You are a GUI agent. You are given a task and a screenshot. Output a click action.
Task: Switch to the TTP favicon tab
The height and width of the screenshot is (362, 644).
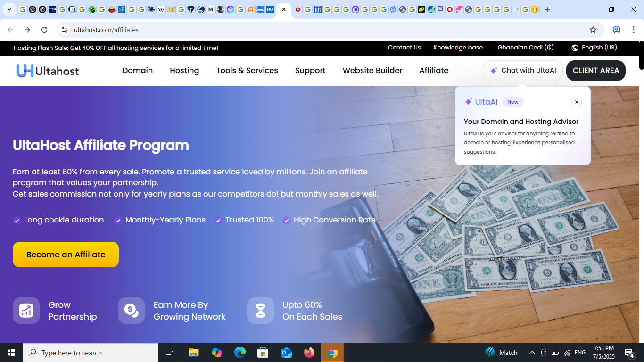[x=52, y=9]
